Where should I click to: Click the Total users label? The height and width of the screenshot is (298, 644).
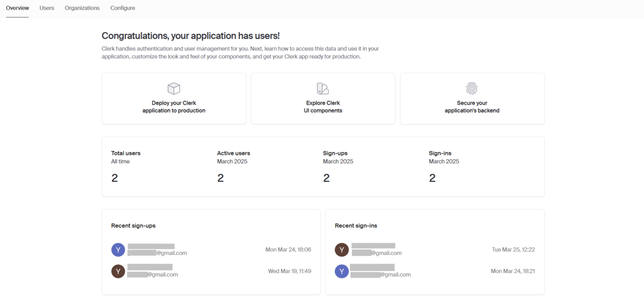[126, 153]
